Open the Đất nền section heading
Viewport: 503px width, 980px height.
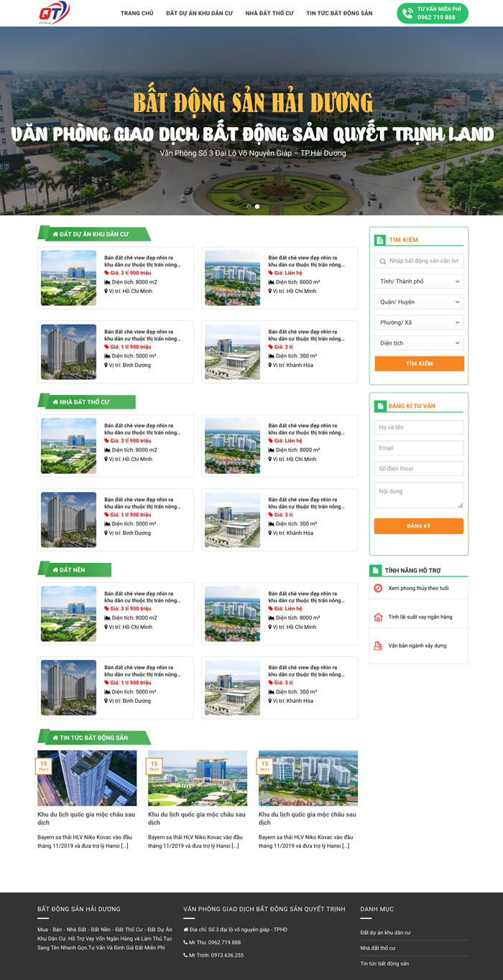coord(75,570)
